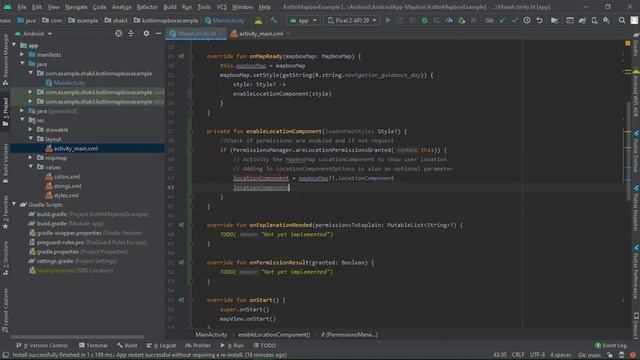Click the UTF-8 encoding indicator
This screenshot has height=360, width=640.
[537, 355]
